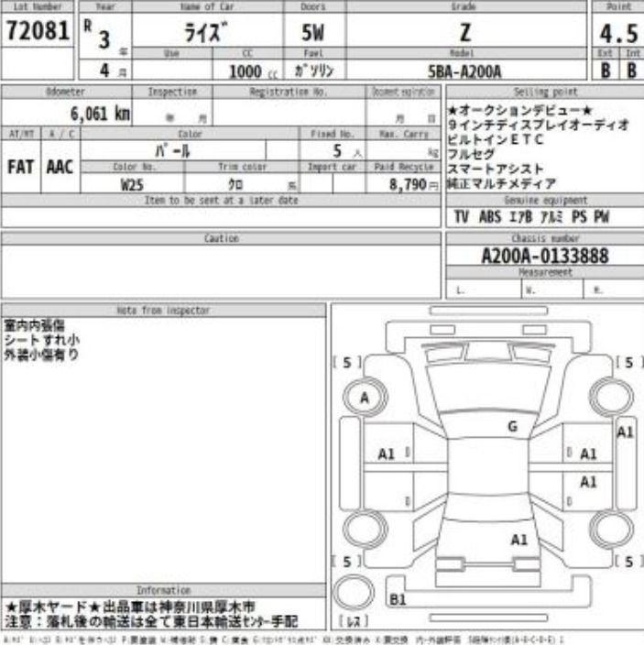Select inspector note 外装小傷有り

coord(41,355)
